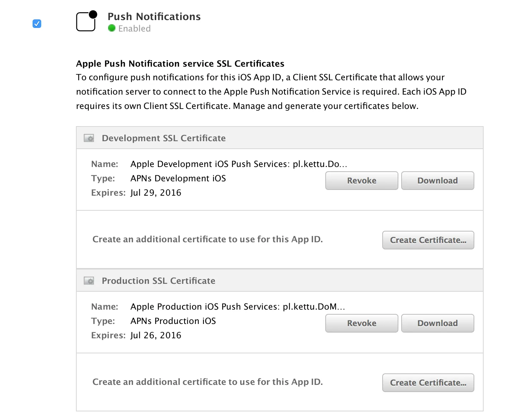
Task: Click the Push Notifications badge icon
Action: click(86, 21)
